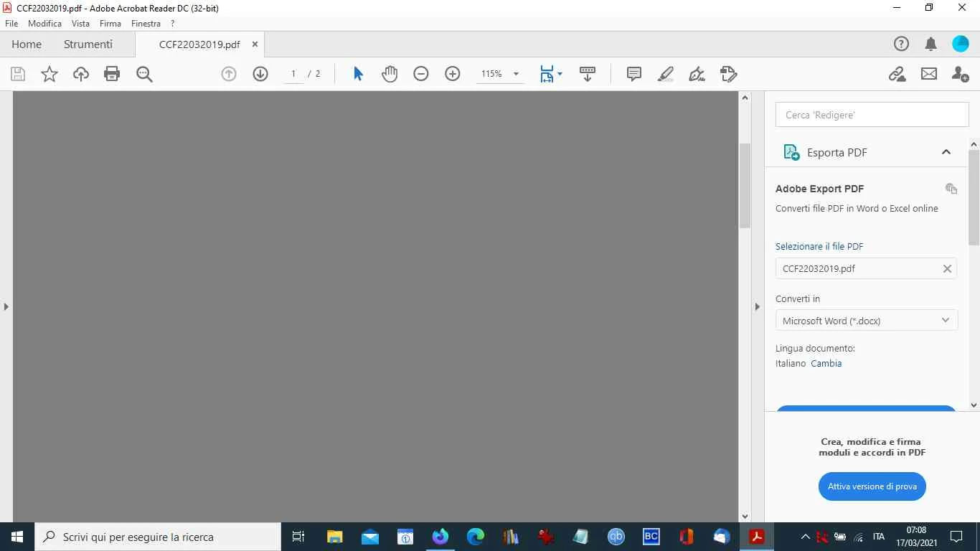980x551 pixels.
Task: Click the right panel scrollbar down arrow
Action: (974, 405)
